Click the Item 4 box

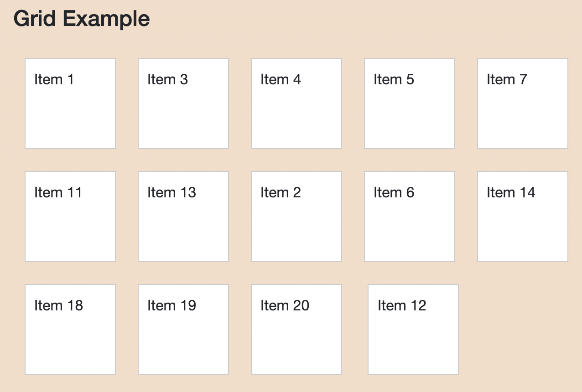[296, 103]
